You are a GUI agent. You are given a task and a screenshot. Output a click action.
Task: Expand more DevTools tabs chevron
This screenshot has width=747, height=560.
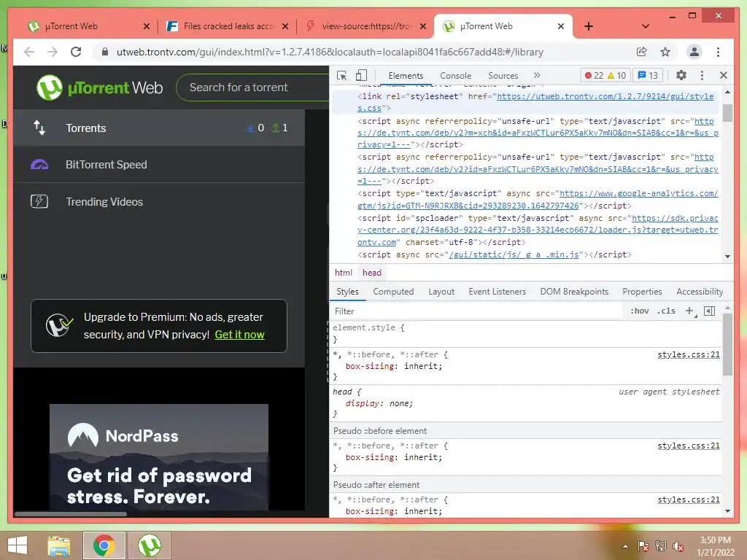point(538,75)
